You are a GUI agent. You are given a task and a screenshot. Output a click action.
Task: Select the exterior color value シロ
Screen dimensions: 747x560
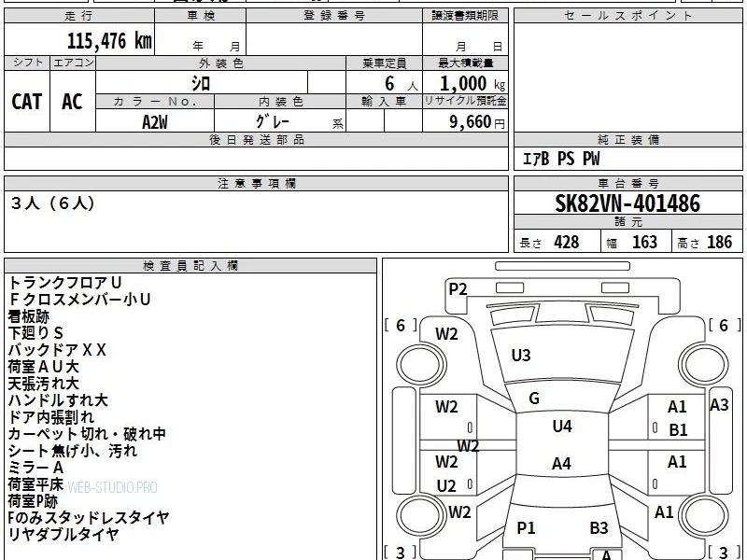click(x=201, y=84)
